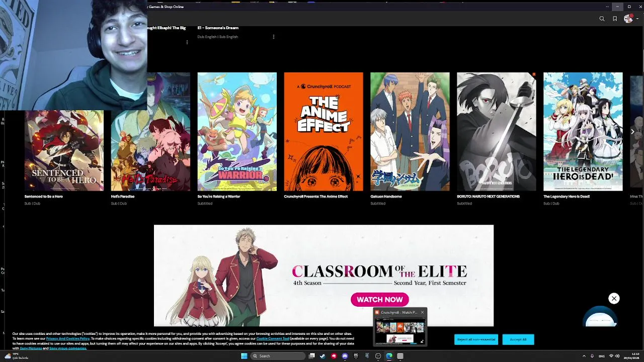Screen dimensions: 644x362
Task: Open the red app icon on the taskbar
Action: tap(334, 356)
